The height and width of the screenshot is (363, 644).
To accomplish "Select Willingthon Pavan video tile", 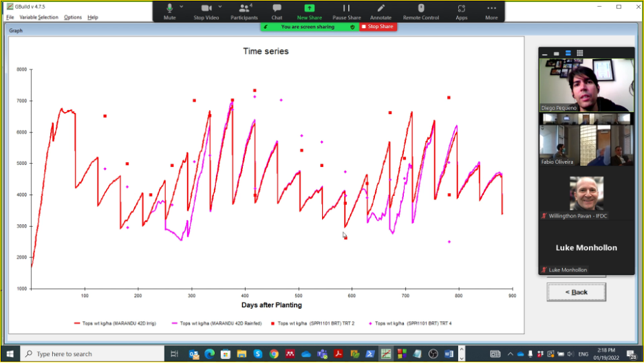I will pos(586,195).
